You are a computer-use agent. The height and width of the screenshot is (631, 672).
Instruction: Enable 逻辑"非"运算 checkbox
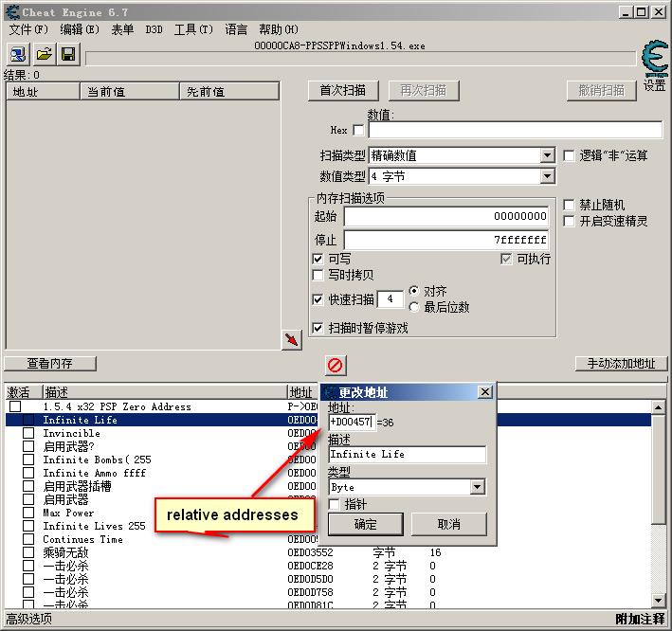(x=569, y=155)
